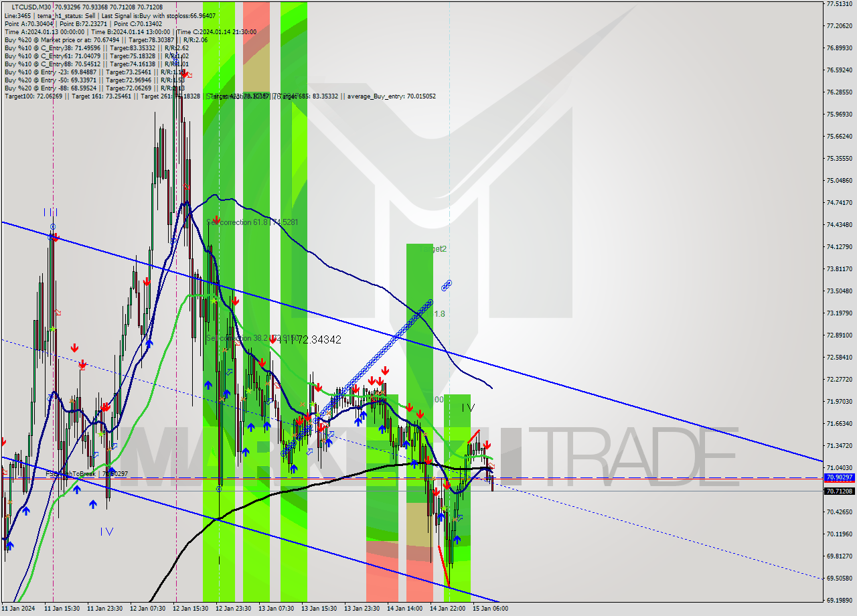Click the 75.66240 price axis value

tap(840, 137)
